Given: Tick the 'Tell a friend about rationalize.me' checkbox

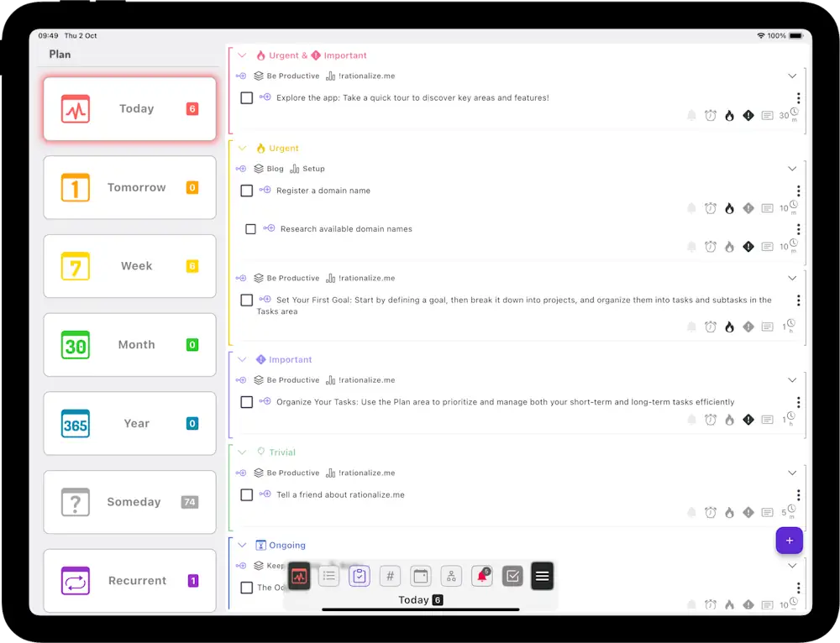Looking at the screenshot, I should click(247, 495).
